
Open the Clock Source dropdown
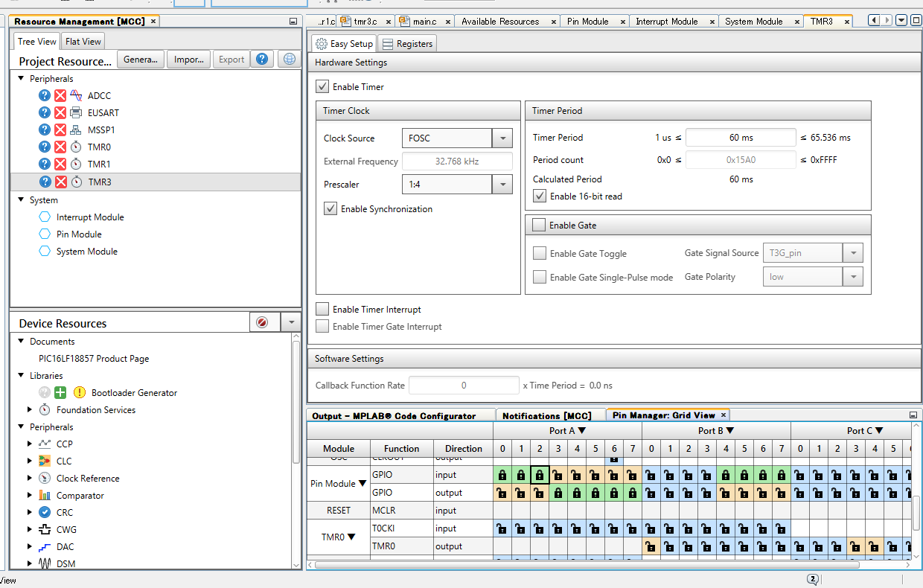502,138
